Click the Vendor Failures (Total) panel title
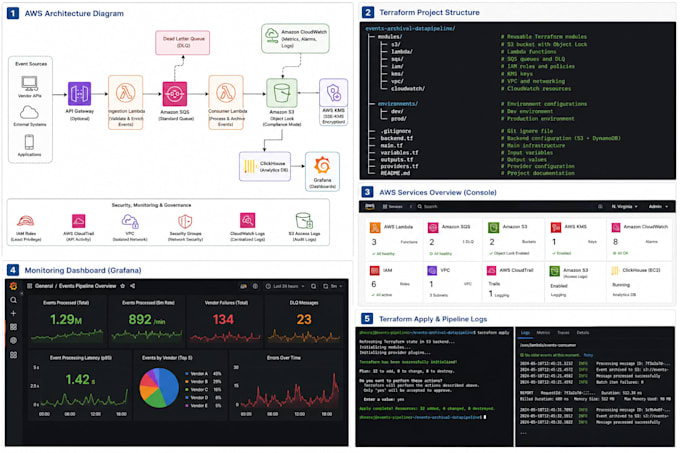680x453 pixels. click(x=226, y=303)
